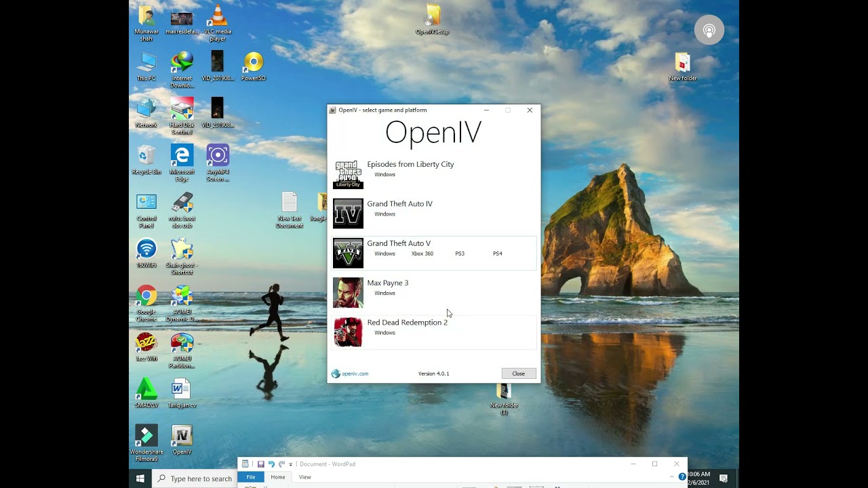Select the Jazz Wifi shortcut
Screen dimensions: 868x488
tap(146, 347)
